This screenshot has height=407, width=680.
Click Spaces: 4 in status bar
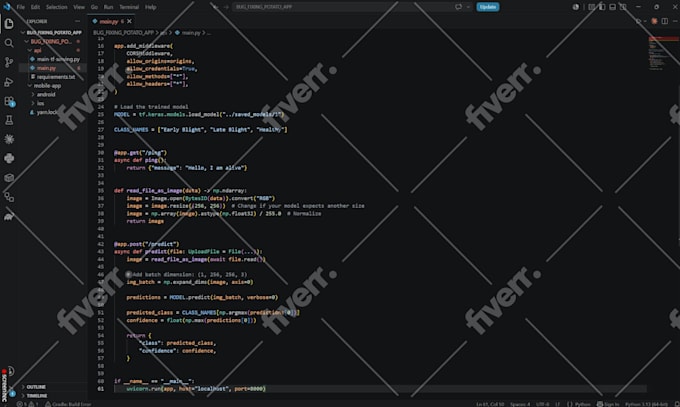pyautogui.click(x=520, y=404)
